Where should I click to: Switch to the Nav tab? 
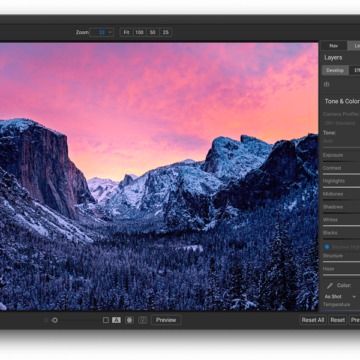coord(333,46)
